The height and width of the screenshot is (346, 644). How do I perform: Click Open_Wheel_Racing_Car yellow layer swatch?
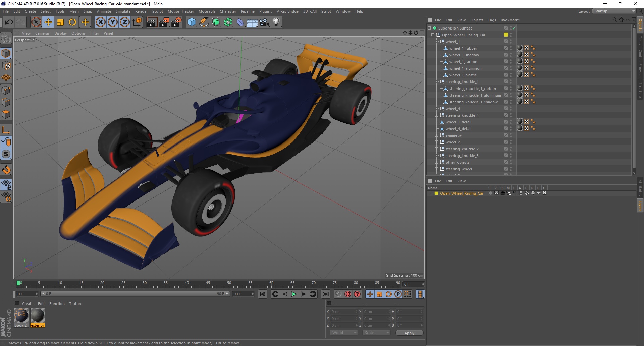click(436, 193)
